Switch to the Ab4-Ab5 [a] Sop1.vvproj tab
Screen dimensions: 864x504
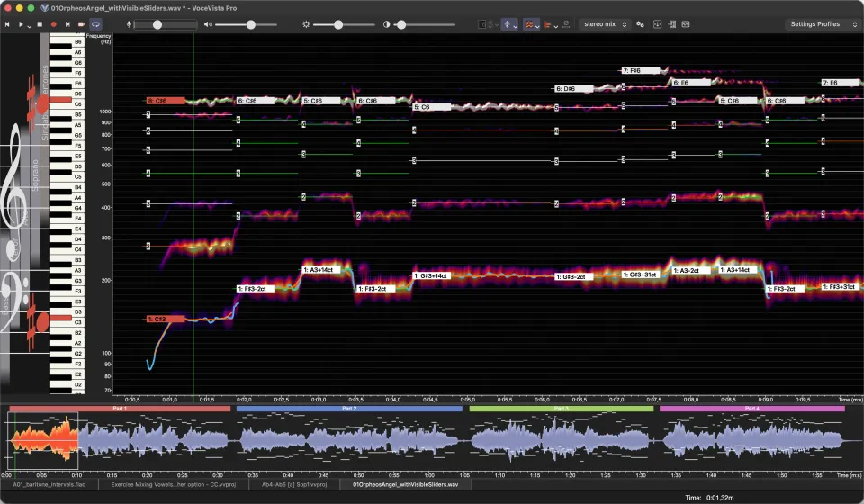(x=293, y=485)
